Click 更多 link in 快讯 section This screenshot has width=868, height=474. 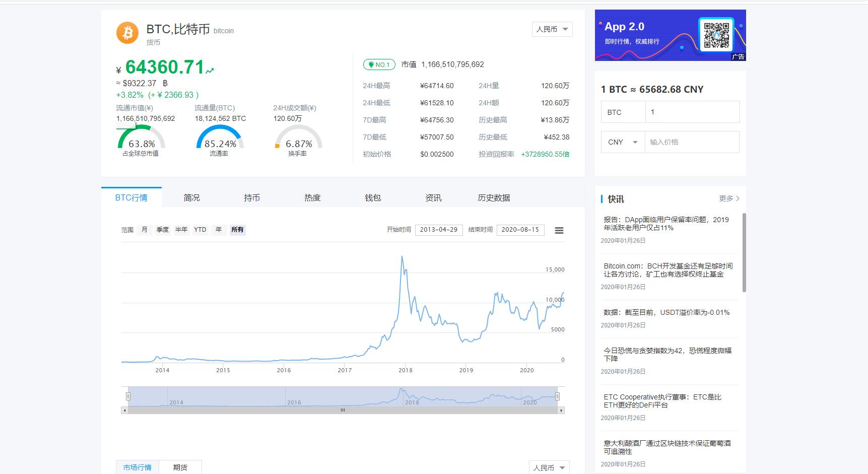coord(729,198)
